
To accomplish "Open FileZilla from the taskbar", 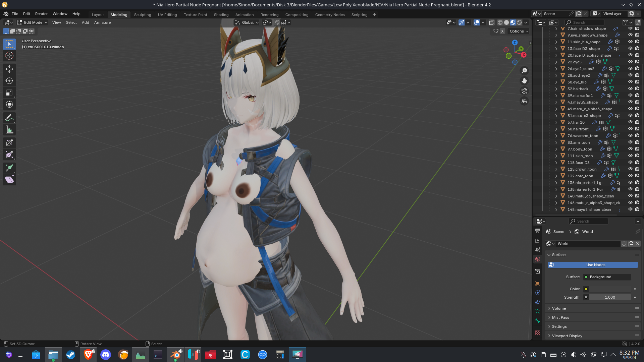I will (x=210, y=355).
